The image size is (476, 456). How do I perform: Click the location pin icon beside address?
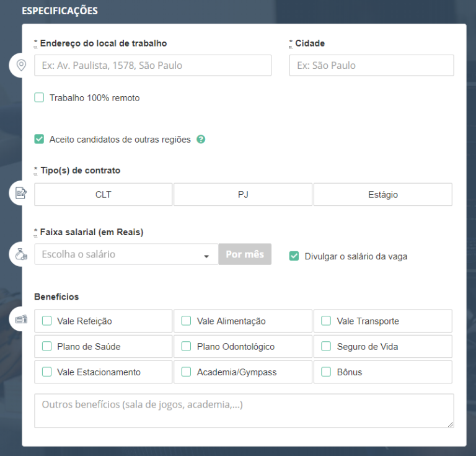[x=21, y=65]
